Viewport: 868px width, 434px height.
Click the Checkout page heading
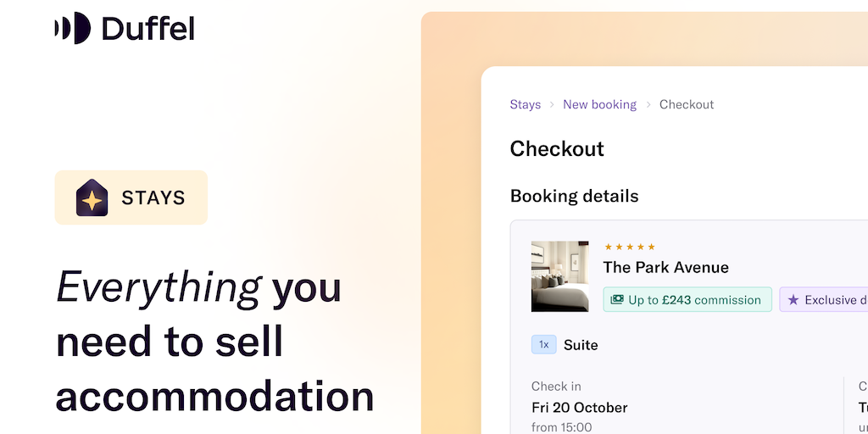click(557, 149)
